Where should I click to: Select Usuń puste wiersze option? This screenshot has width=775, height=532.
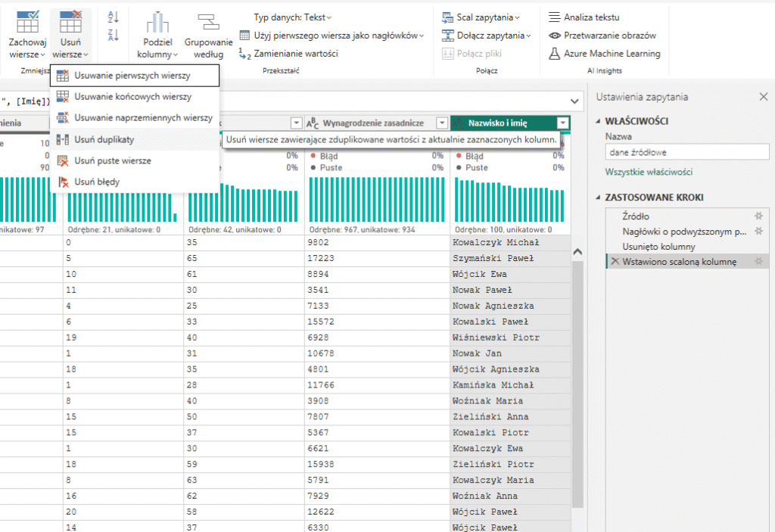[112, 161]
